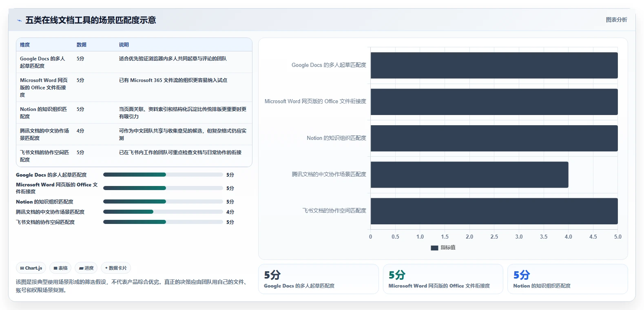Click the 数据 column header
This screenshot has height=310, width=644.
tap(82, 45)
